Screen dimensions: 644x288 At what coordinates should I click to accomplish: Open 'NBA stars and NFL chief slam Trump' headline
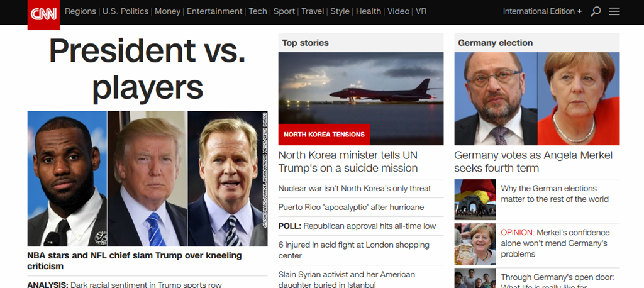[x=135, y=261]
